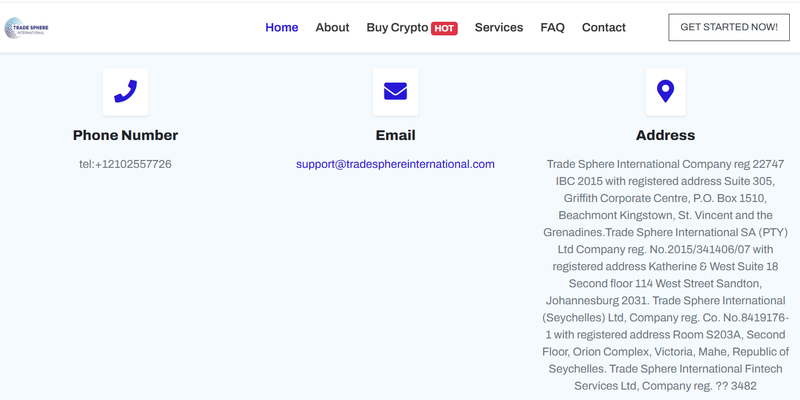Viewport: 800px width, 400px height.
Task: Navigate to Services
Action: 498,28
